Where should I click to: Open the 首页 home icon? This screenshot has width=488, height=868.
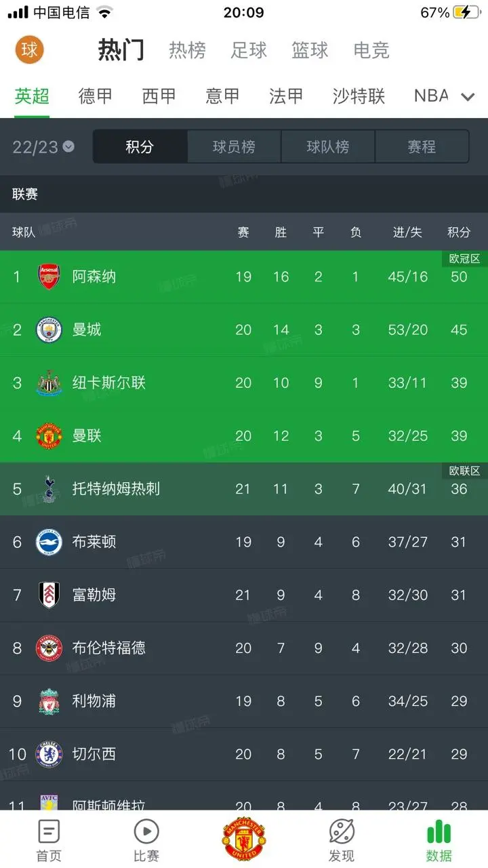point(49,831)
